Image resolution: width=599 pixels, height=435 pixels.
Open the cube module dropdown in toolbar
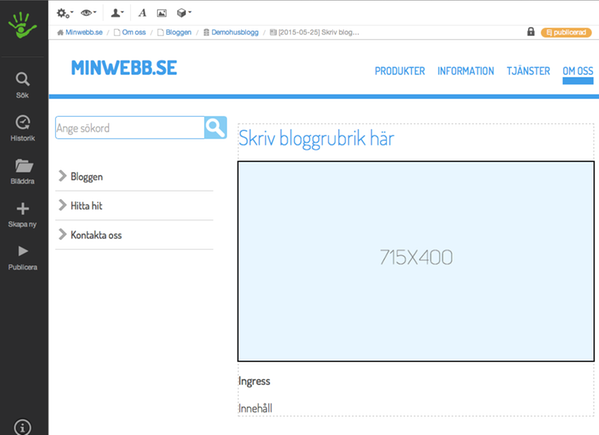184,13
